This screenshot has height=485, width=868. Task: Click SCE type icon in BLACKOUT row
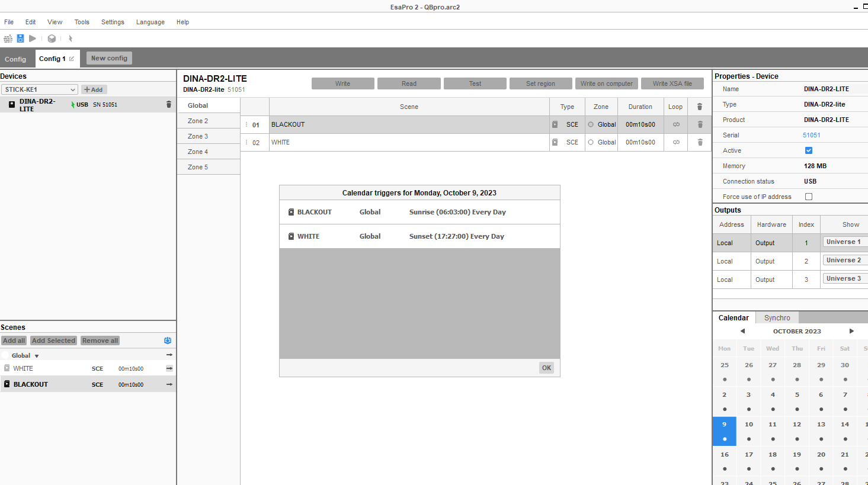(555, 124)
